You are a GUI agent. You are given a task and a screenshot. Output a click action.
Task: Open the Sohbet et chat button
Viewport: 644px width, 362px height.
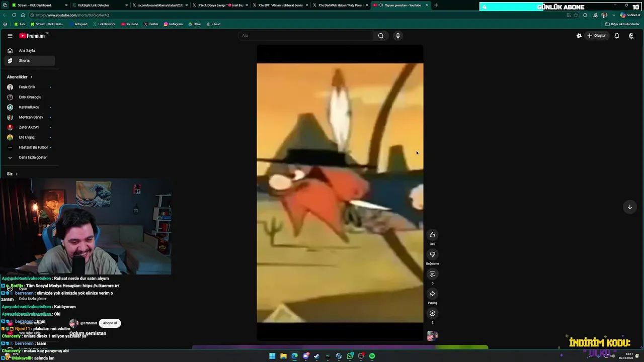click(630, 15)
